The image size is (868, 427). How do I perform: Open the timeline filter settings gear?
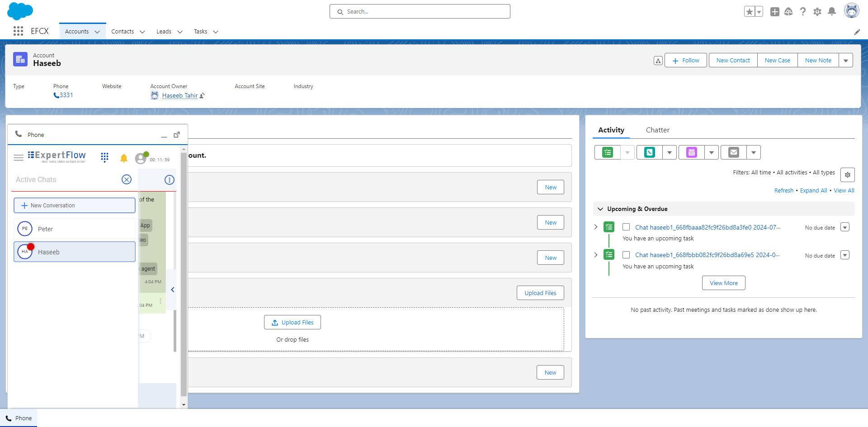pos(847,175)
